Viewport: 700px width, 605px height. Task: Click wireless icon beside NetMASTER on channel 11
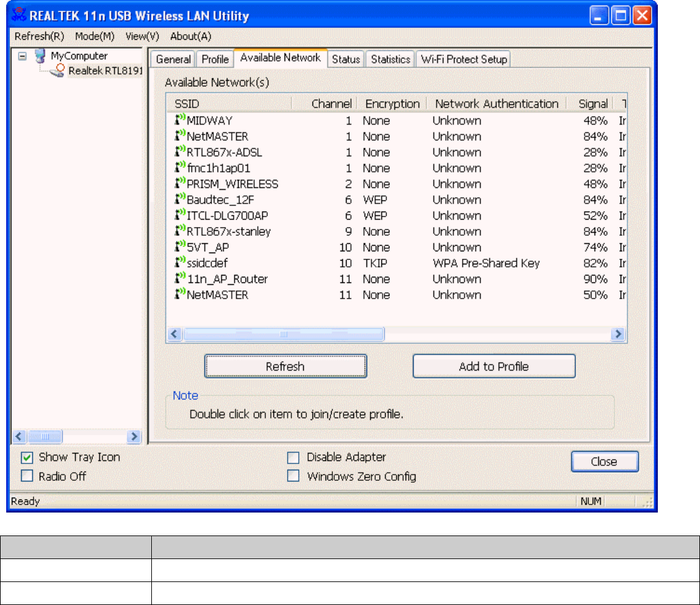180,294
